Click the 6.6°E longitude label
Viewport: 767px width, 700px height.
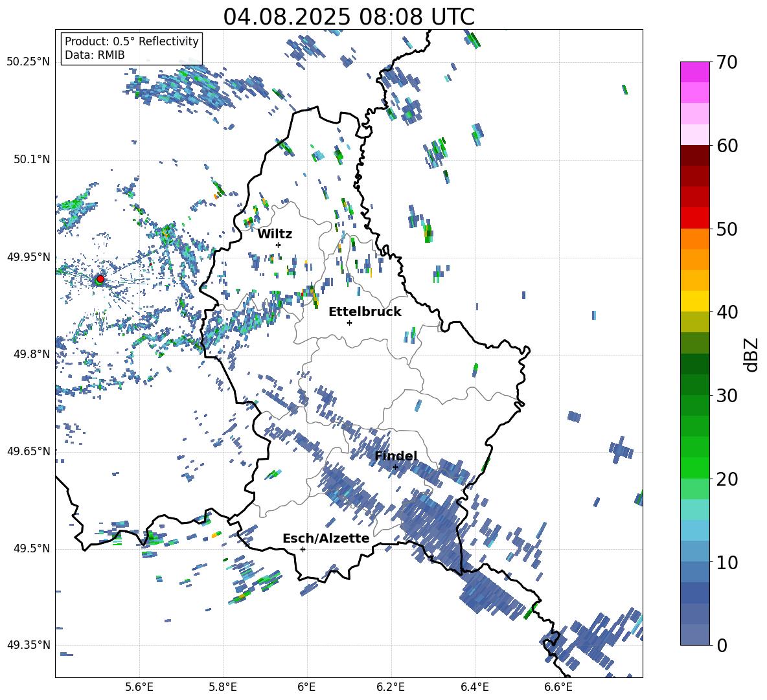(x=558, y=687)
